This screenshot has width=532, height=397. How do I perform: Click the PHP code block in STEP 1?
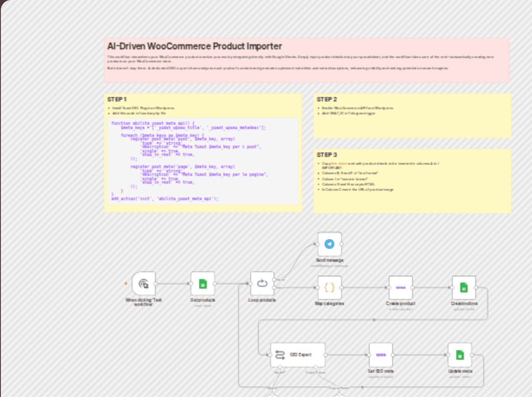click(203, 161)
